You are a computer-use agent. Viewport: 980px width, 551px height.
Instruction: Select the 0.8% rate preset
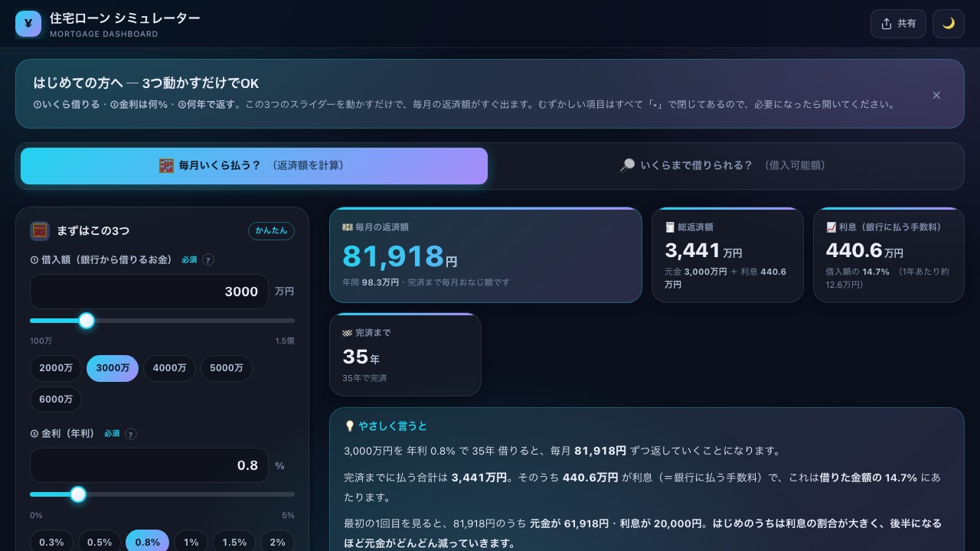tap(148, 542)
